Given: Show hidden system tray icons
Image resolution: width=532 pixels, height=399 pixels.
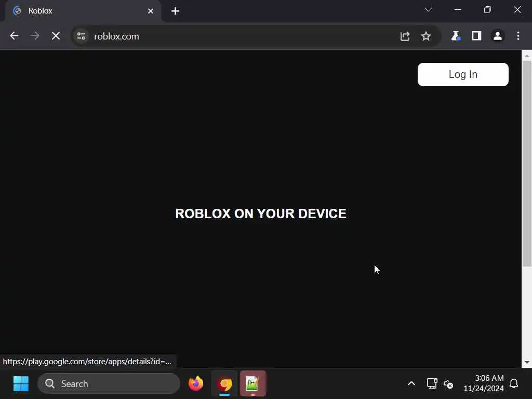Looking at the screenshot, I should click(x=411, y=384).
